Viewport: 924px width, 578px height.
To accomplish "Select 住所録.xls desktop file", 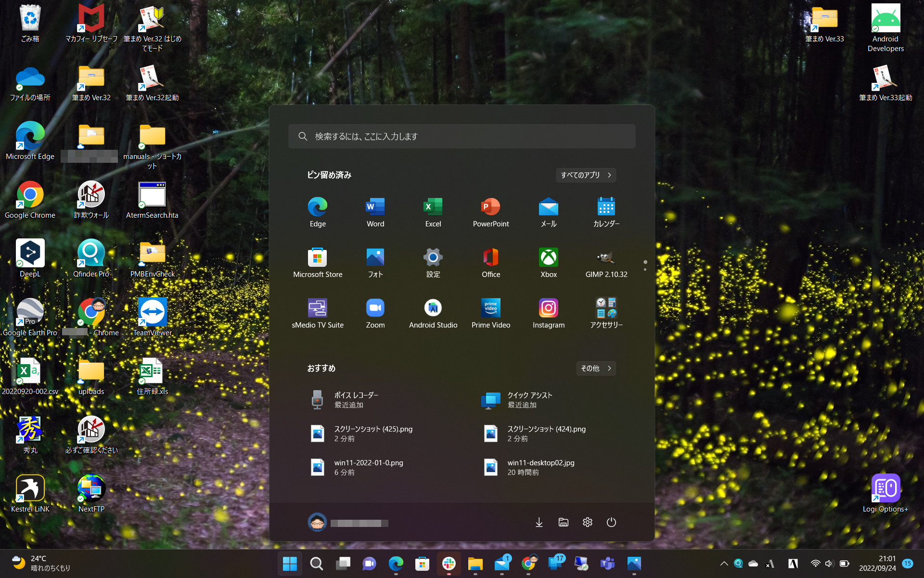I will [152, 376].
